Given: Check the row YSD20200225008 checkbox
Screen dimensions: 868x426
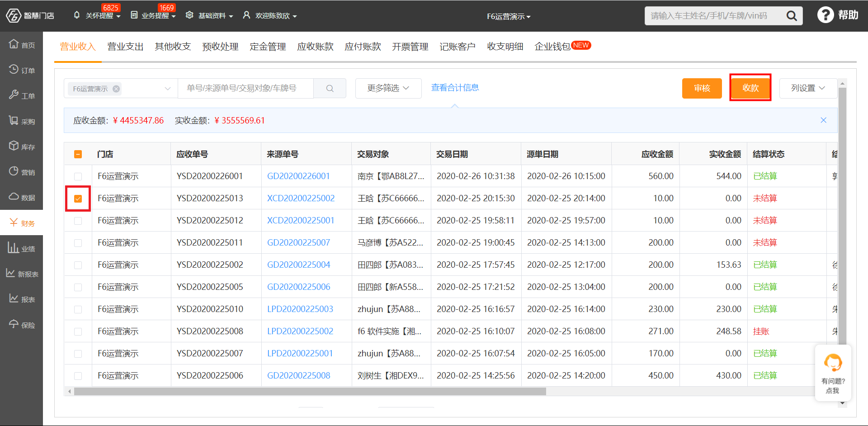Looking at the screenshot, I should pyautogui.click(x=78, y=331).
